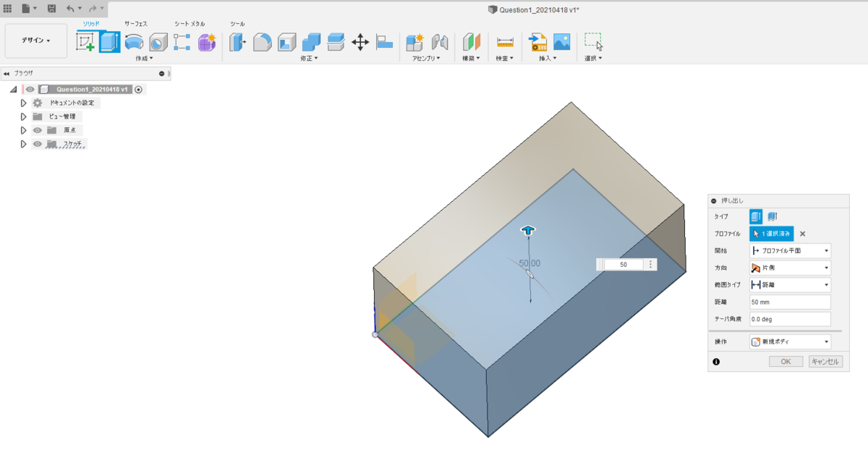This screenshot has width=868, height=463.
Task: Open the data panel grid icon
Action: point(8,8)
